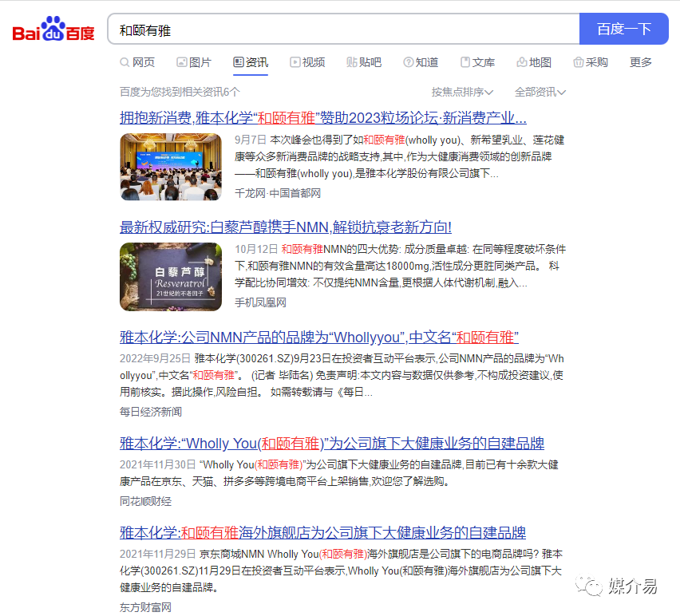Click the 知道 tab question icon
Screen dimensions: 680x616
point(408,62)
